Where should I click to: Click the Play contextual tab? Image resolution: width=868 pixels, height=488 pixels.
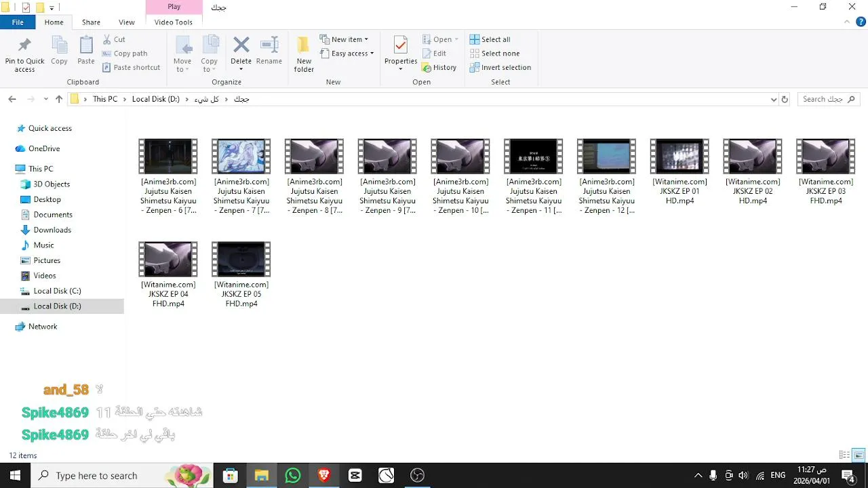coord(174,7)
